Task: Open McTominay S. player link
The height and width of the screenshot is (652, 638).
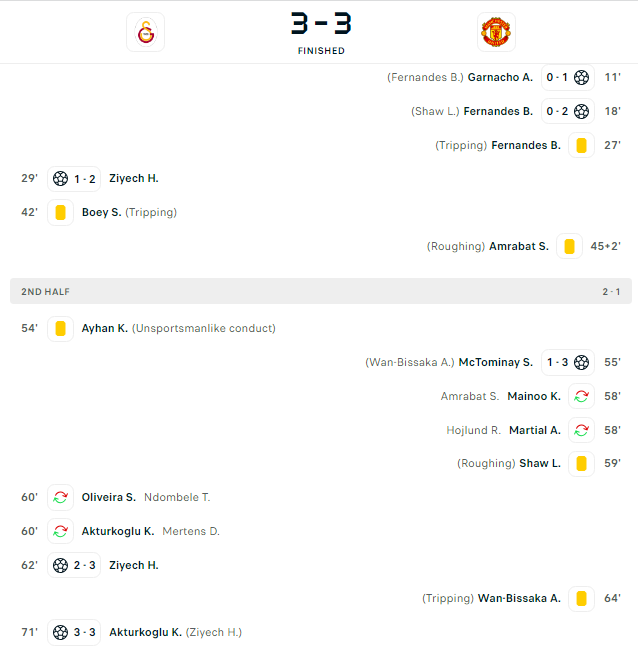Action: click(495, 363)
